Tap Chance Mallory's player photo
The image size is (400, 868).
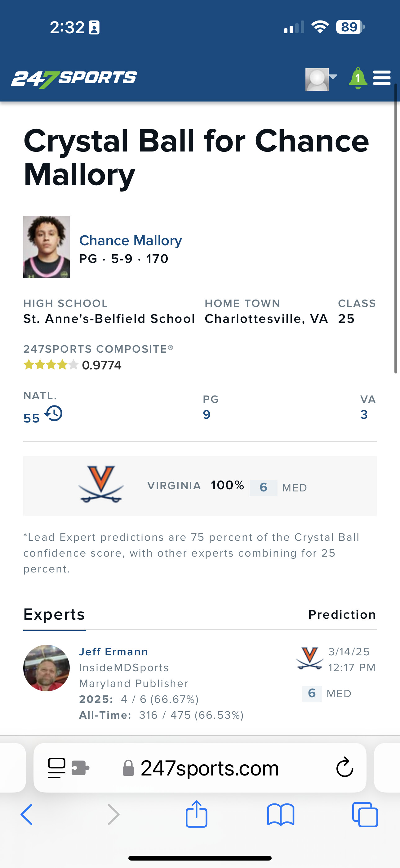coord(47,247)
